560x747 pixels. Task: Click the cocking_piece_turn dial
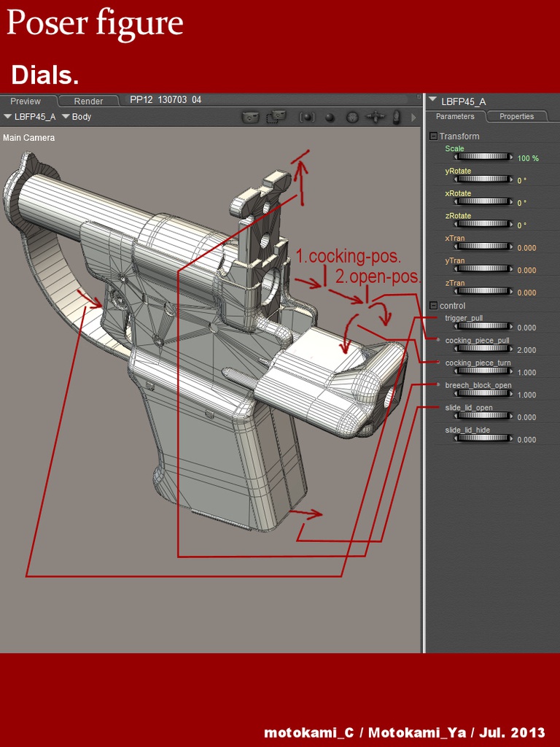[483, 371]
